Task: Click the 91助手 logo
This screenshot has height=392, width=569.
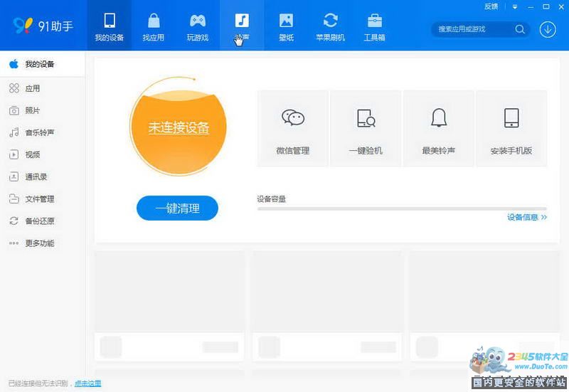Action: pos(43,26)
